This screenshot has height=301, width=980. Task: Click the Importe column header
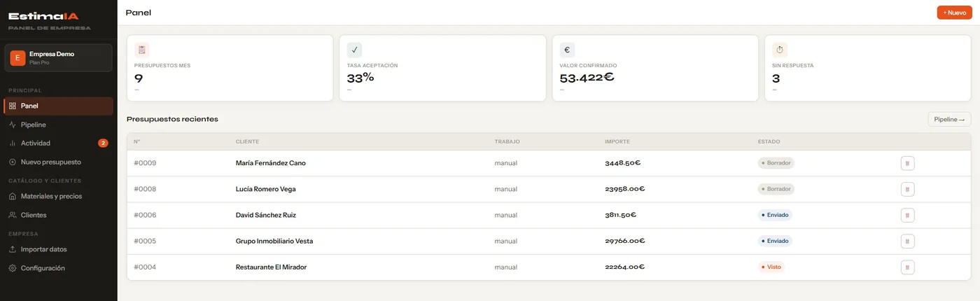(617, 141)
